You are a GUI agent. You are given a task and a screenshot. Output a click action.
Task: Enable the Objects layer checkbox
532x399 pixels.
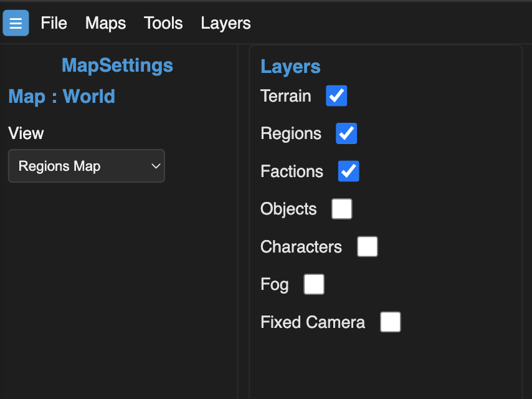point(341,209)
